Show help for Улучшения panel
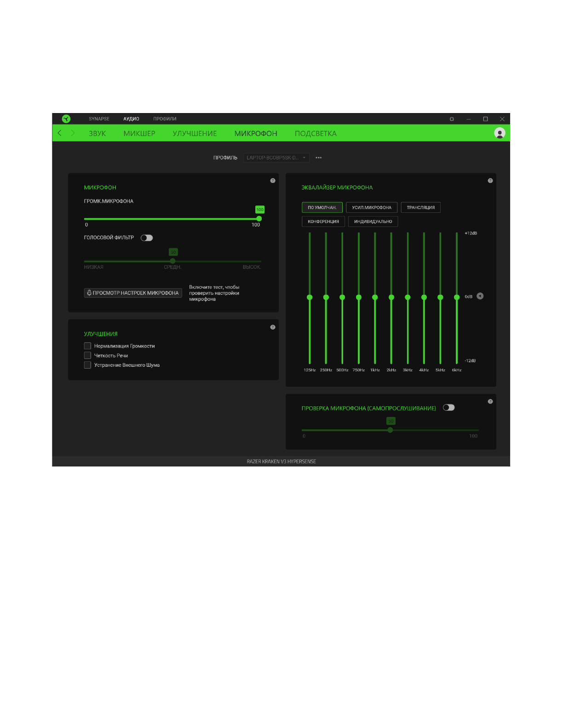 click(x=273, y=327)
